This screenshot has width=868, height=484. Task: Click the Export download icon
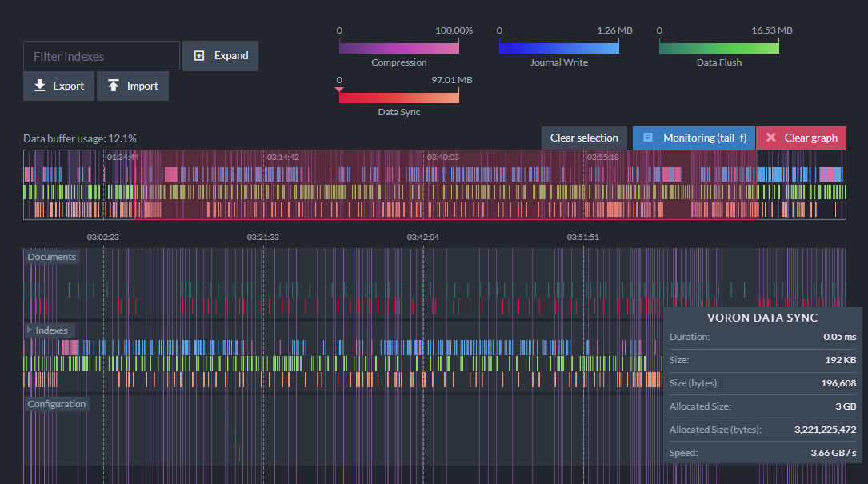pyautogui.click(x=40, y=86)
